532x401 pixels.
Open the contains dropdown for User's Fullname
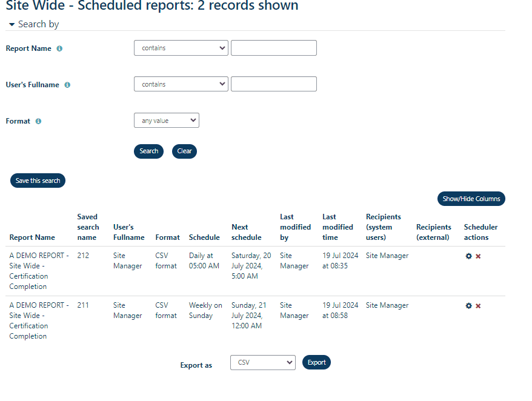tap(181, 84)
